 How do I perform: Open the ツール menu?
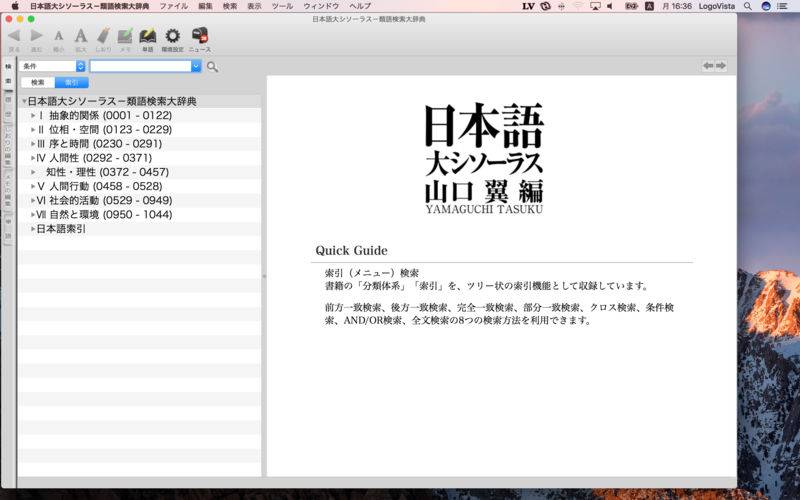click(x=283, y=6)
